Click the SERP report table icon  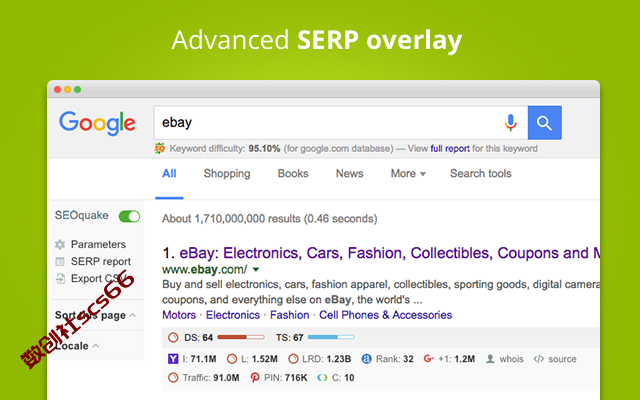point(60,262)
